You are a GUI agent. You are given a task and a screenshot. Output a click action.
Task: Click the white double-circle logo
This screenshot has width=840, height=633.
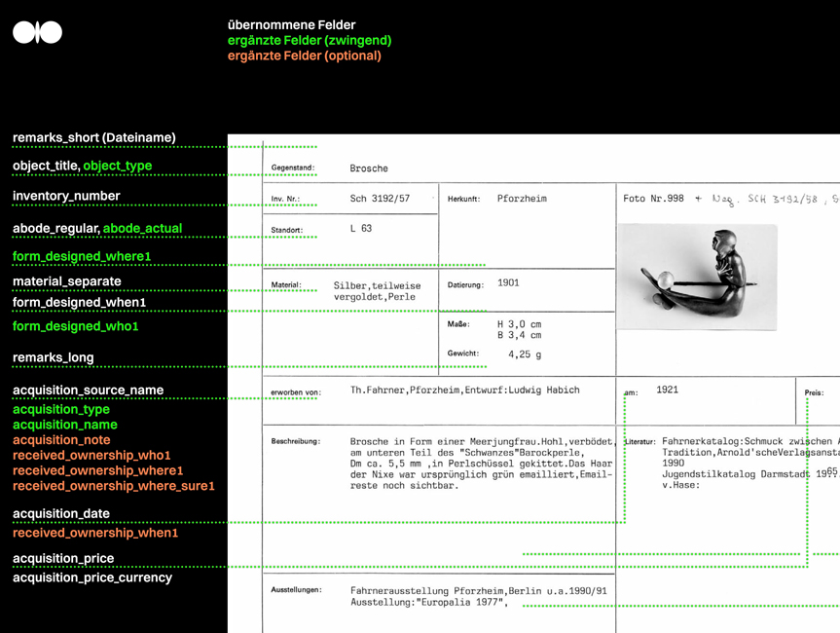point(38,32)
